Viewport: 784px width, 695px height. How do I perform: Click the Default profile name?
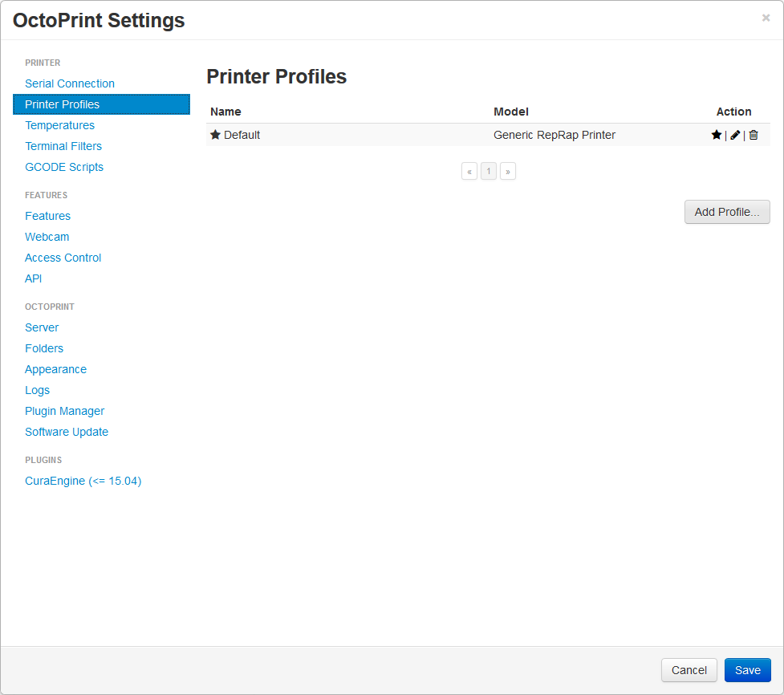pos(242,135)
